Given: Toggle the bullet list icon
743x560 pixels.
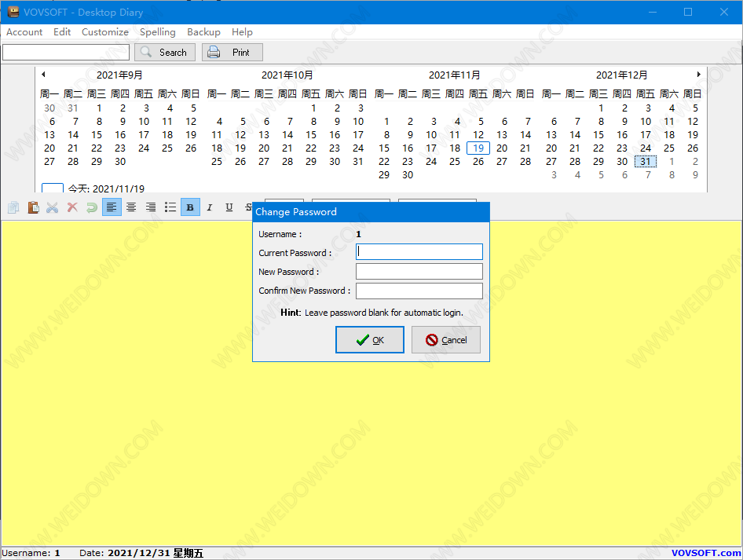Looking at the screenshot, I should click(x=170, y=207).
